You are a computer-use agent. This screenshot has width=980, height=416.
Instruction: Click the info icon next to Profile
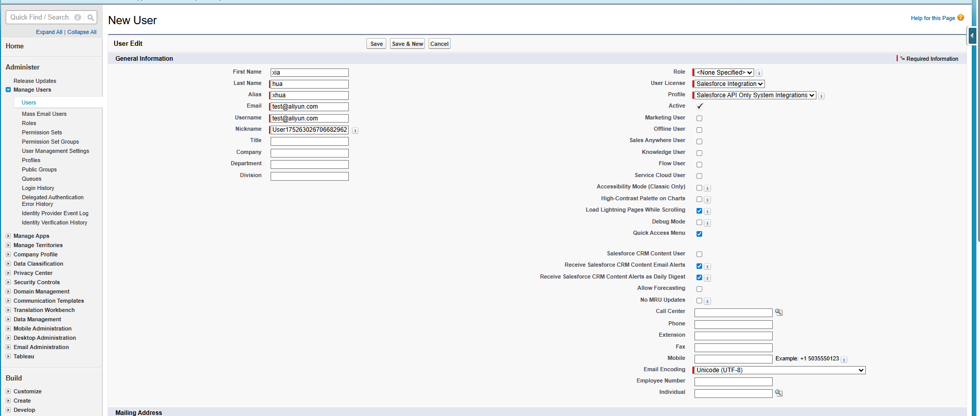pyautogui.click(x=822, y=96)
